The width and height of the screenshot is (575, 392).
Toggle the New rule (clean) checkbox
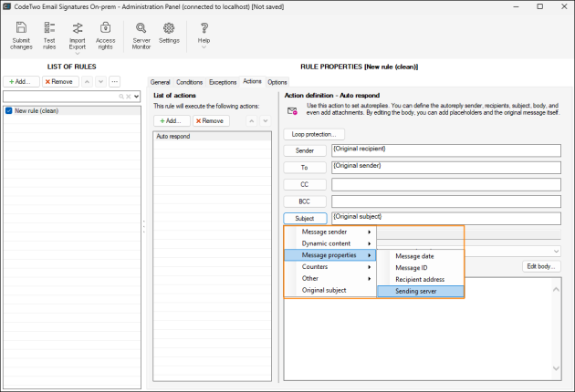[x=8, y=110]
